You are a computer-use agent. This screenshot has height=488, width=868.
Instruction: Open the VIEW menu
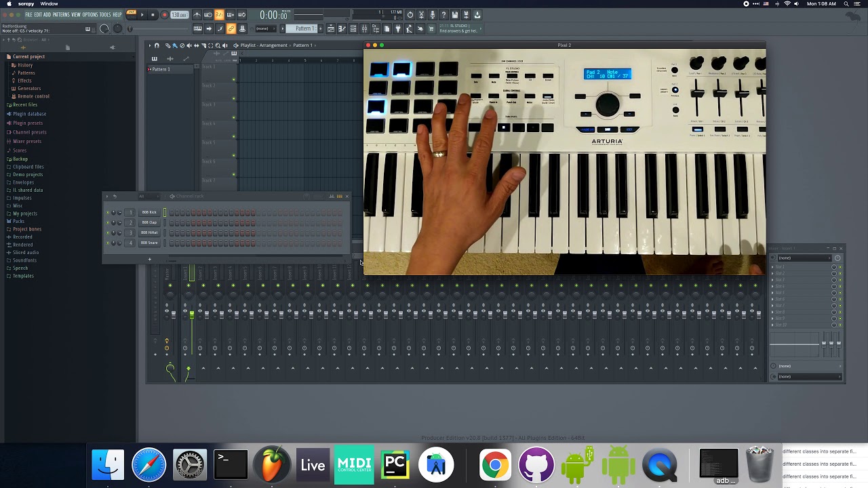click(76, 14)
